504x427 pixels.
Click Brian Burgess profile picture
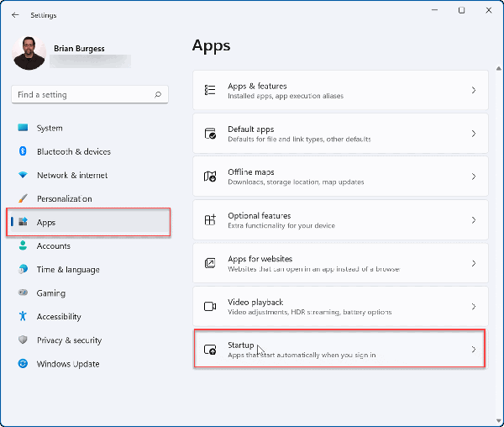(29, 53)
